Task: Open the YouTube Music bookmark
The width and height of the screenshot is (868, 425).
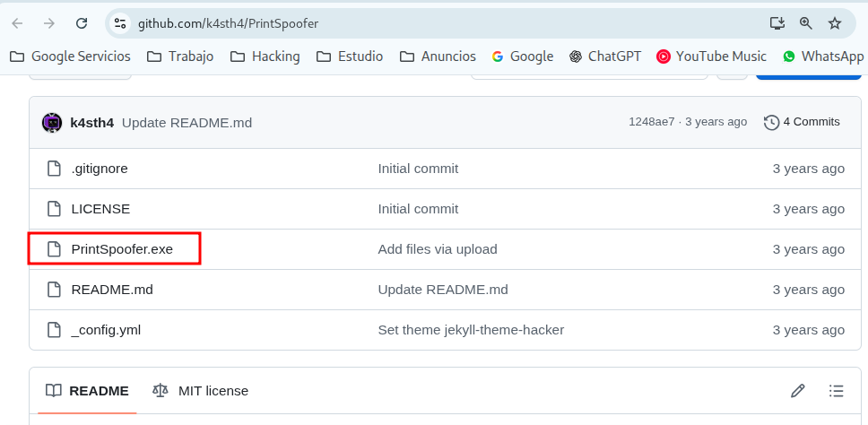Action: click(x=711, y=56)
